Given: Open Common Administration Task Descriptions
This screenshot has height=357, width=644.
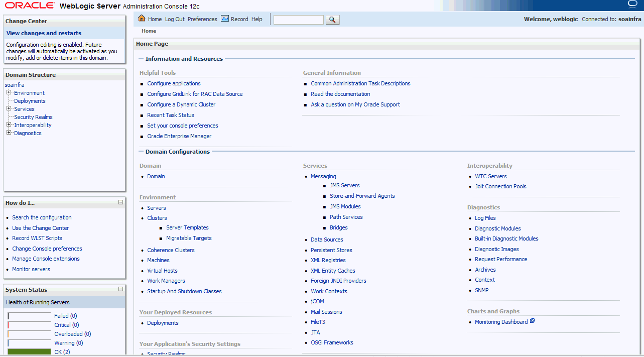Looking at the screenshot, I should click(x=360, y=83).
